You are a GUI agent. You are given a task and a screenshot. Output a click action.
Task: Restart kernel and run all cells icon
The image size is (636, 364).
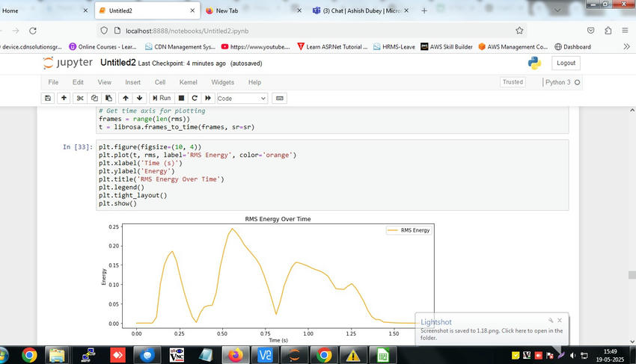(x=208, y=98)
